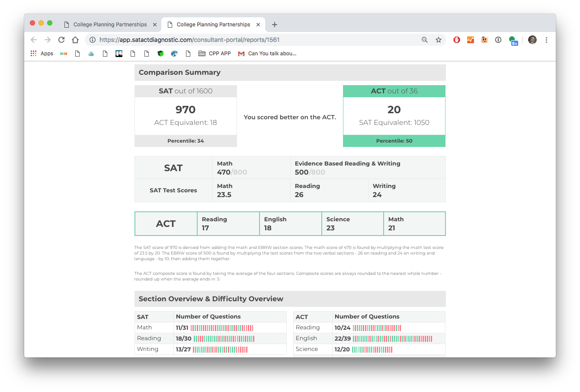The height and width of the screenshot is (392, 580).
Task: Select the active second College Planning Partnerships tab
Action: click(x=213, y=25)
